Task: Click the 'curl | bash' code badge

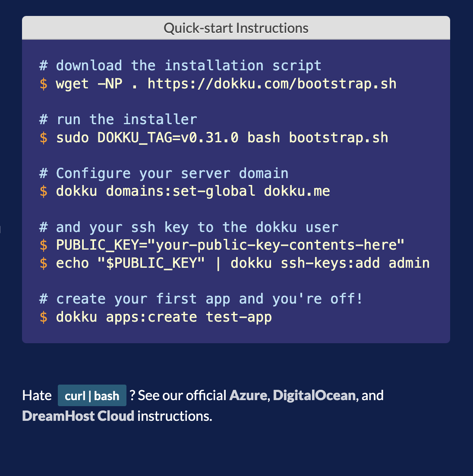Action: click(x=92, y=395)
